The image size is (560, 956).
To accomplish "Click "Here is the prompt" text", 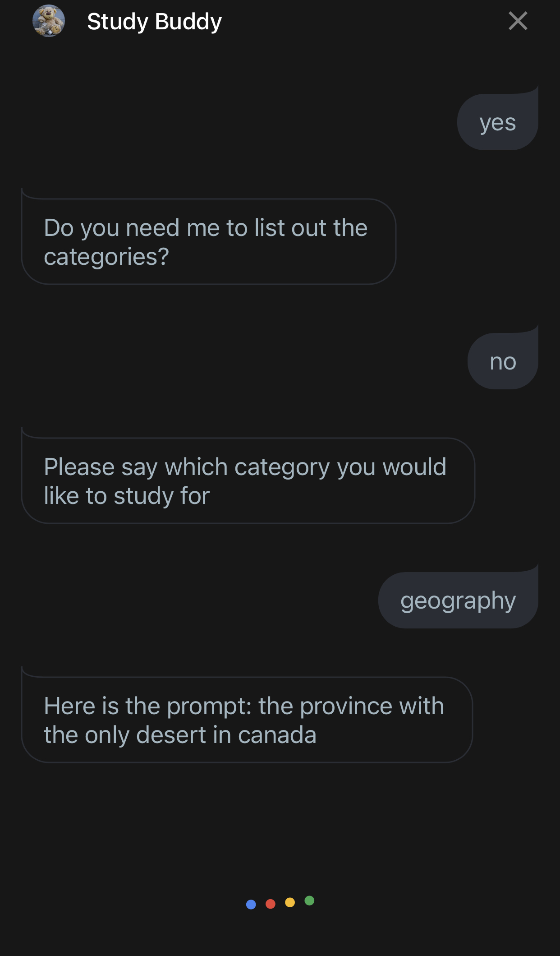I will 147,706.
